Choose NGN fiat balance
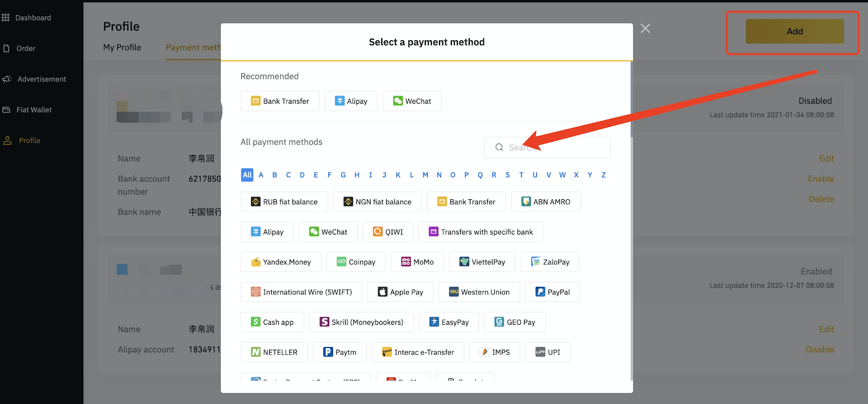The height and width of the screenshot is (404, 868). click(378, 202)
